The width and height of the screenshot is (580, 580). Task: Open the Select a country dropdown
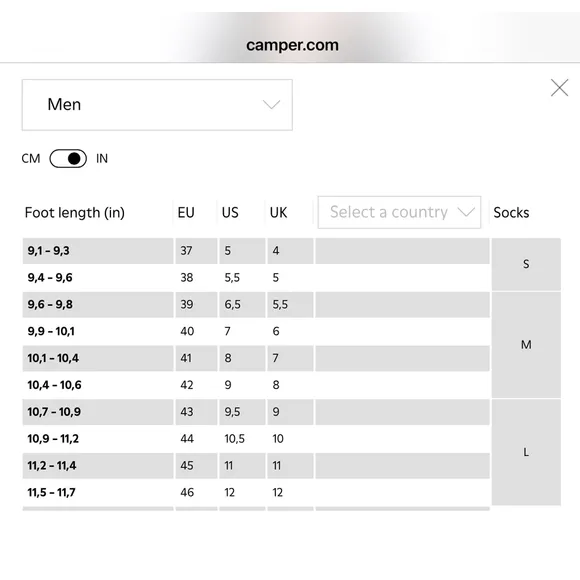point(399,212)
